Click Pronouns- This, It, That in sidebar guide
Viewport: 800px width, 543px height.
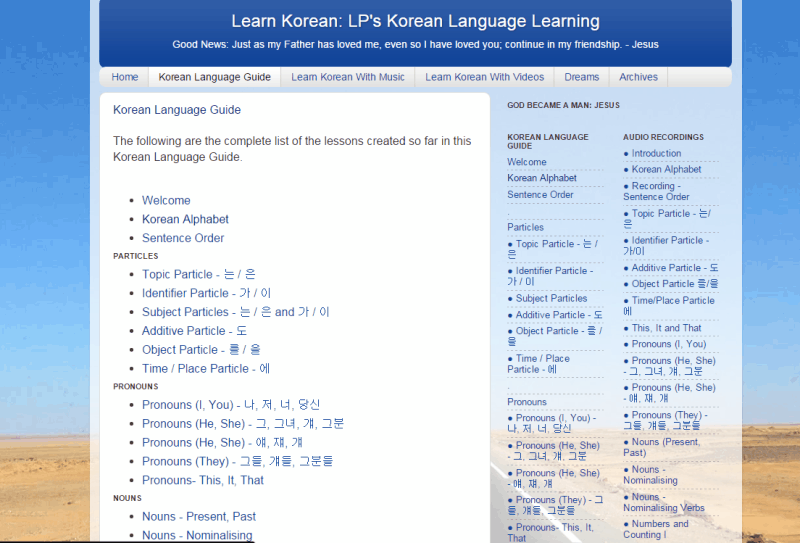(550, 533)
